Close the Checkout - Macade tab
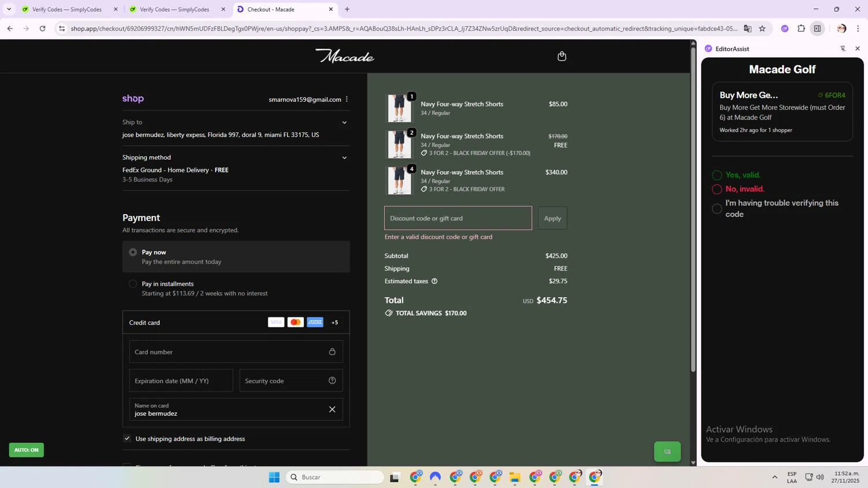Viewport: 868px width, 488px height. pyautogui.click(x=331, y=9)
